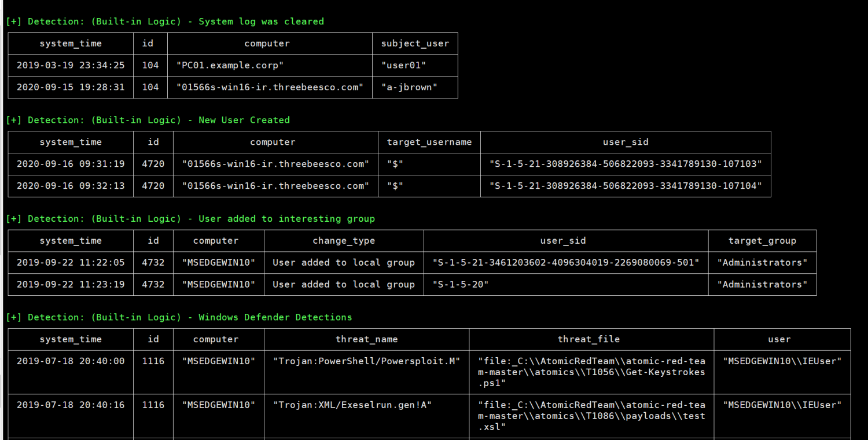Screen dimensions: 868x440
Task: Click the change_type column header
Action: [344, 241]
